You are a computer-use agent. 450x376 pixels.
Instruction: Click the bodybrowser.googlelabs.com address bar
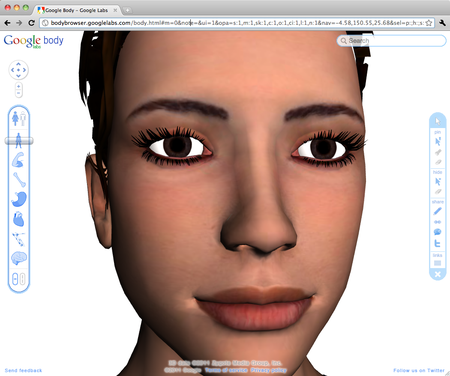237,23
